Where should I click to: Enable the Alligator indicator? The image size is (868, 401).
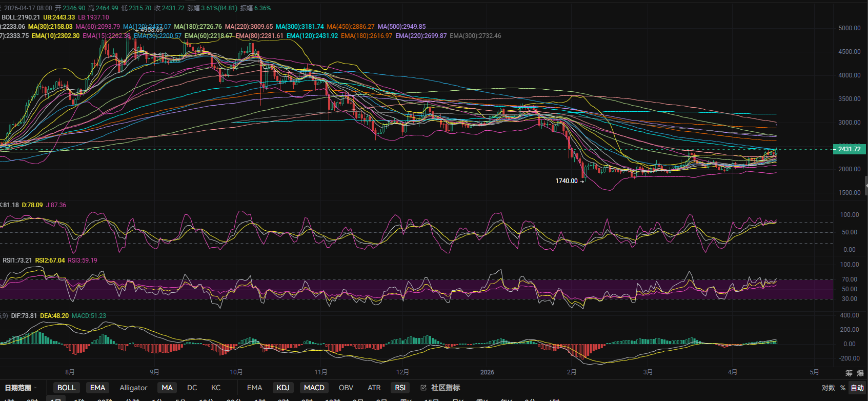coord(133,388)
